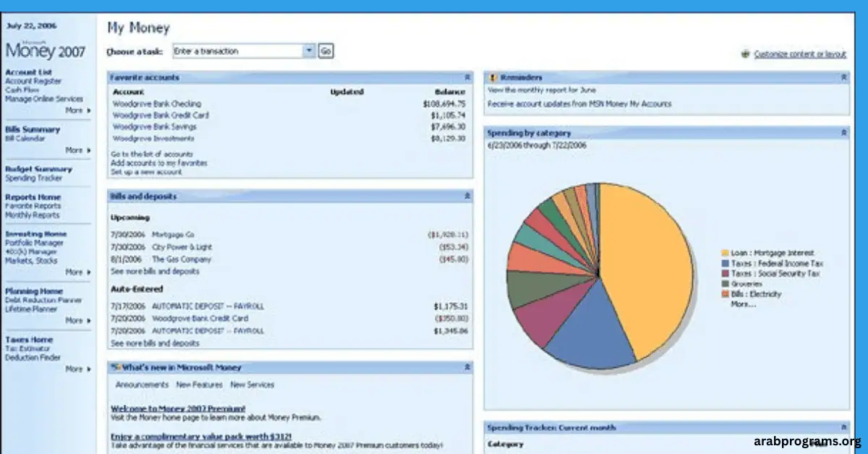Image resolution: width=868 pixels, height=454 pixels.
Task: Click Set up a new account
Action: pyautogui.click(x=146, y=172)
